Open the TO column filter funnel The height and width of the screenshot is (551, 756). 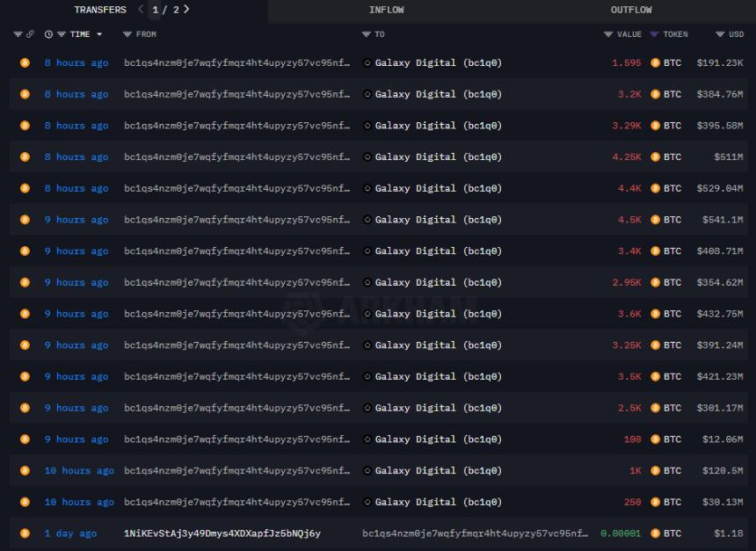click(365, 35)
